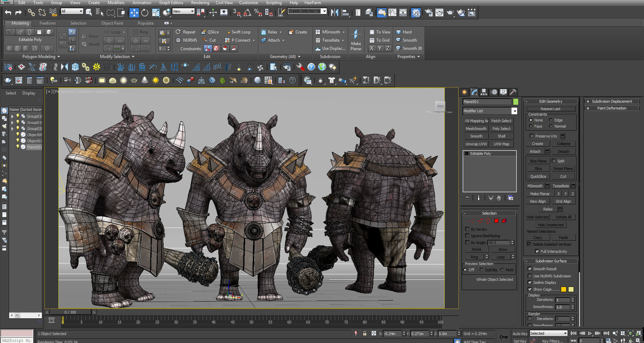Click the Mirror tool icon
Screen dimensions: 644x343
(x=334, y=13)
